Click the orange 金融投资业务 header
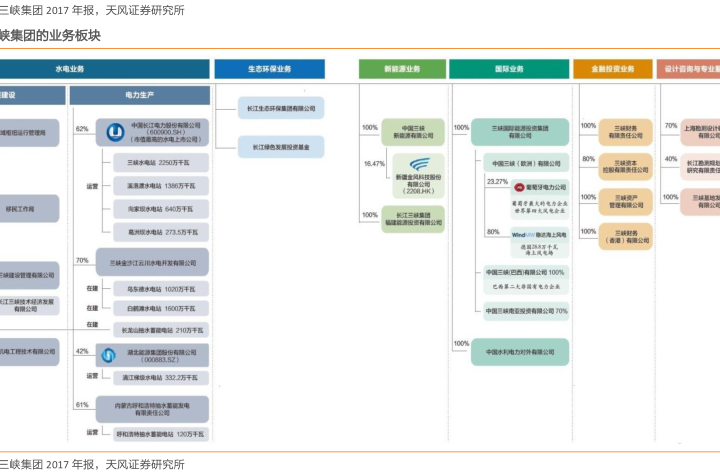This screenshot has width=720, height=475. [613, 69]
